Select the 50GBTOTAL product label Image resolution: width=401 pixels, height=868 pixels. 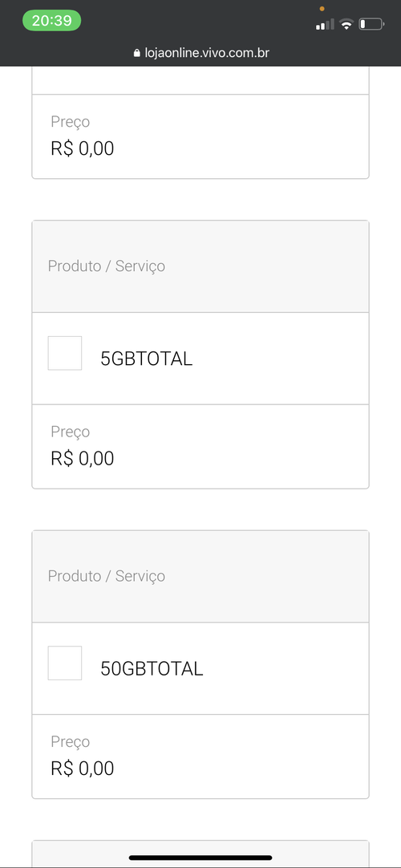pos(152,669)
